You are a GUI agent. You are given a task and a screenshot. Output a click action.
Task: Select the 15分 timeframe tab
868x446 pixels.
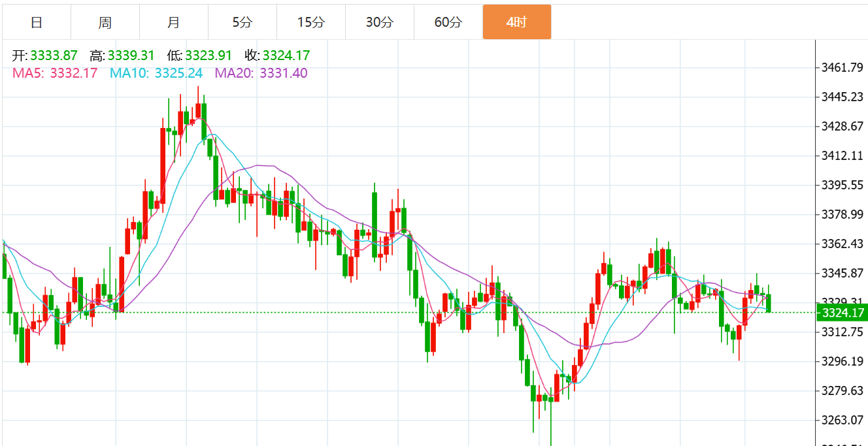click(x=311, y=22)
